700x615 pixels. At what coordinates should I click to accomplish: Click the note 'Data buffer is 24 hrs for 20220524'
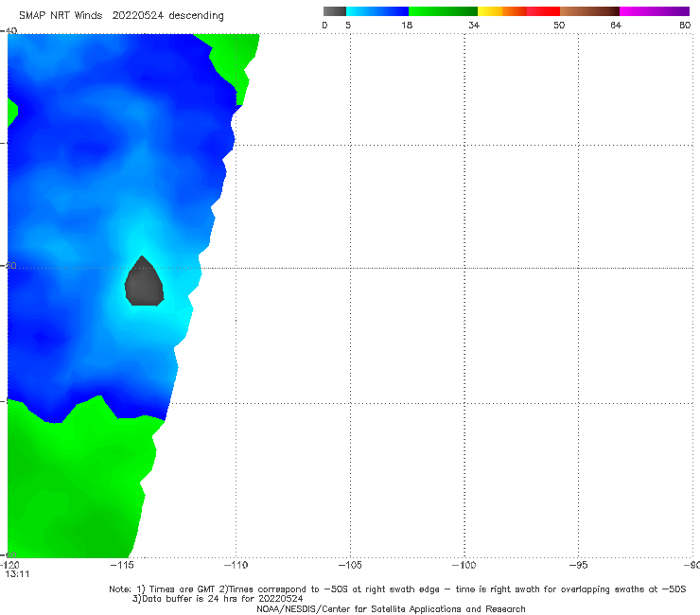point(222,599)
